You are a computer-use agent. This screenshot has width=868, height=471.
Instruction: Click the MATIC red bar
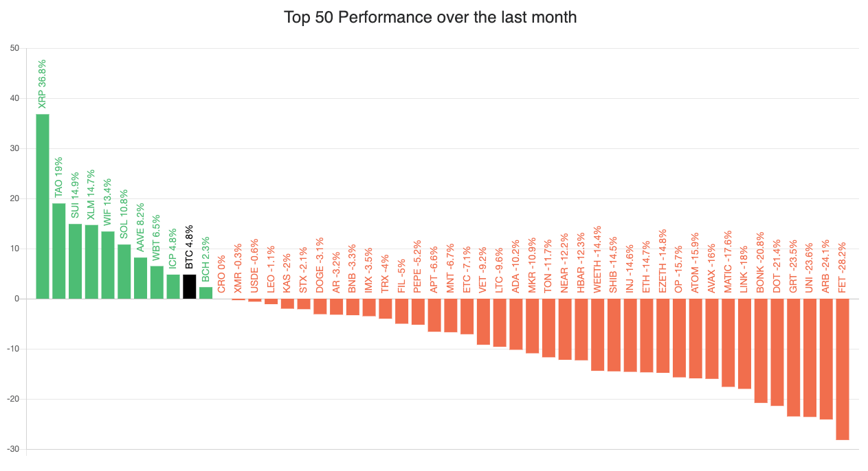728,343
